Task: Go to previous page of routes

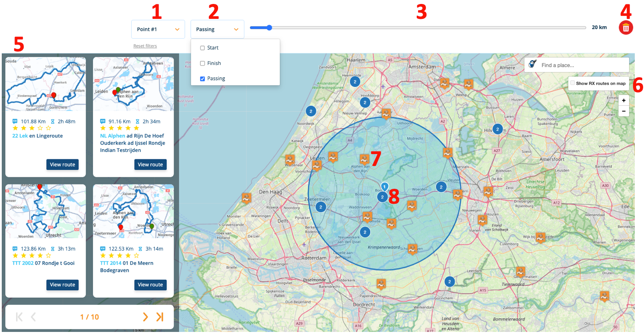Action: tap(33, 317)
